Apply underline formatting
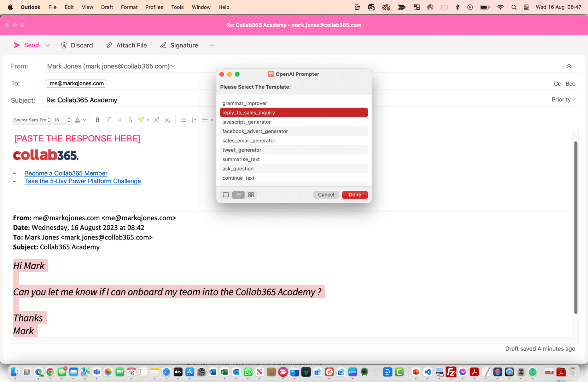The height and width of the screenshot is (382, 588). (119, 120)
